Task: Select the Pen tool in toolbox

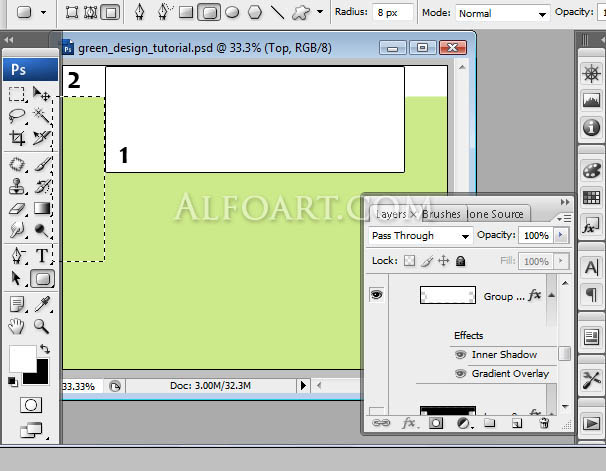Action: point(17,256)
